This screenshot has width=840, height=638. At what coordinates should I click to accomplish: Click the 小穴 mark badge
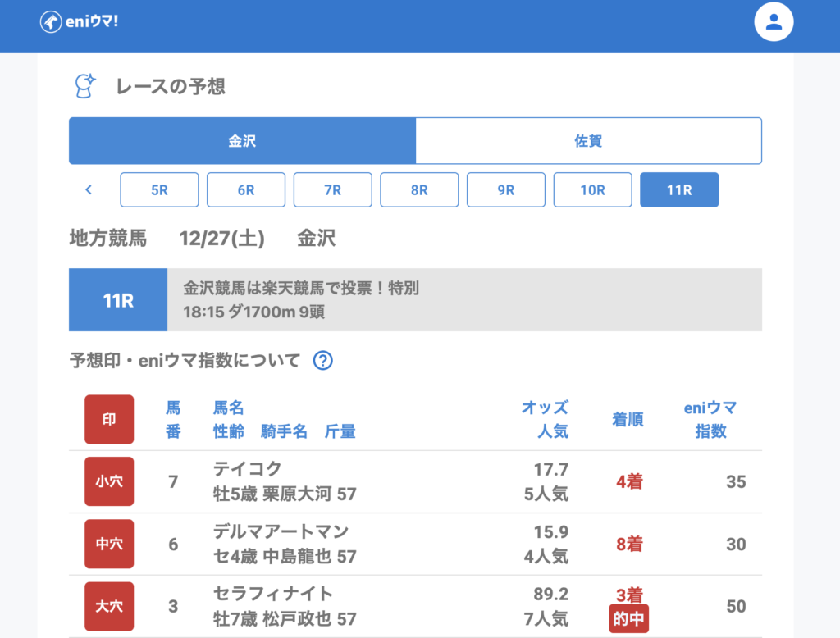(x=109, y=481)
